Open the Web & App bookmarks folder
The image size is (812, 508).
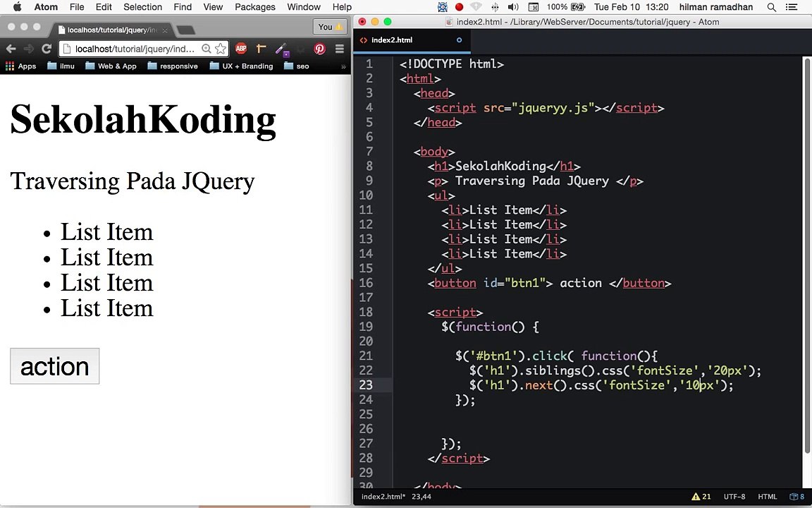click(111, 66)
